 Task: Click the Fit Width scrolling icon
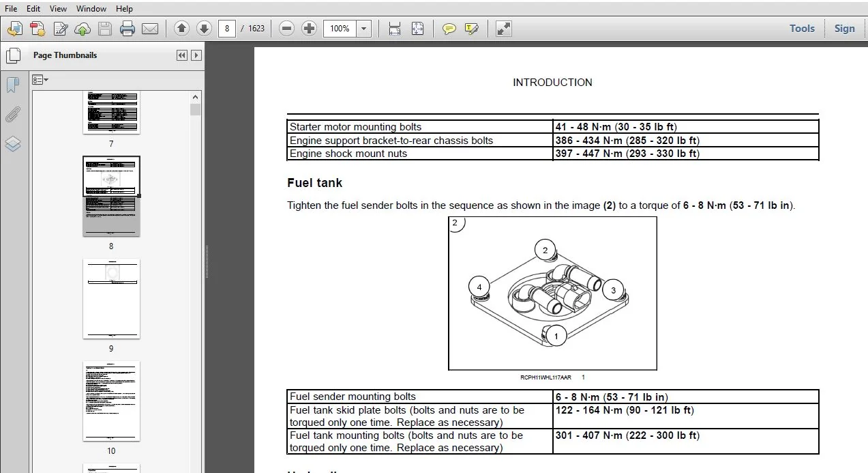(394, 29)
